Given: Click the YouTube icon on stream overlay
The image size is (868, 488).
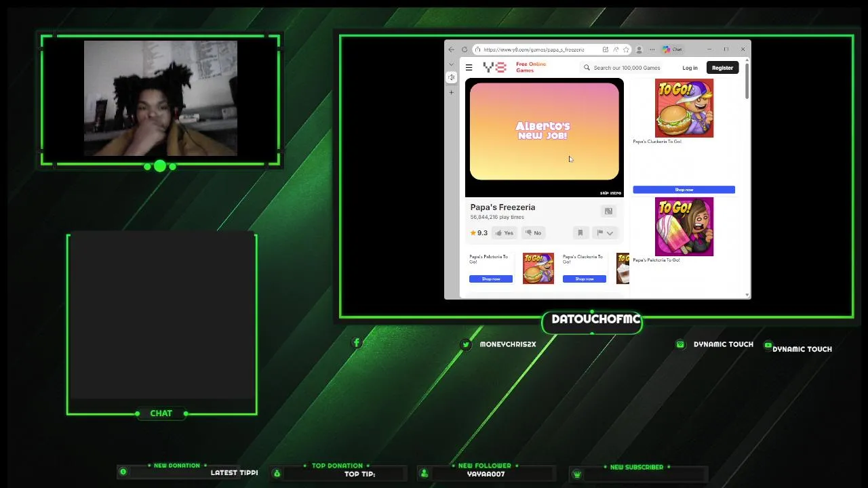Looking at the screenshot, I should tap(768, 345).
